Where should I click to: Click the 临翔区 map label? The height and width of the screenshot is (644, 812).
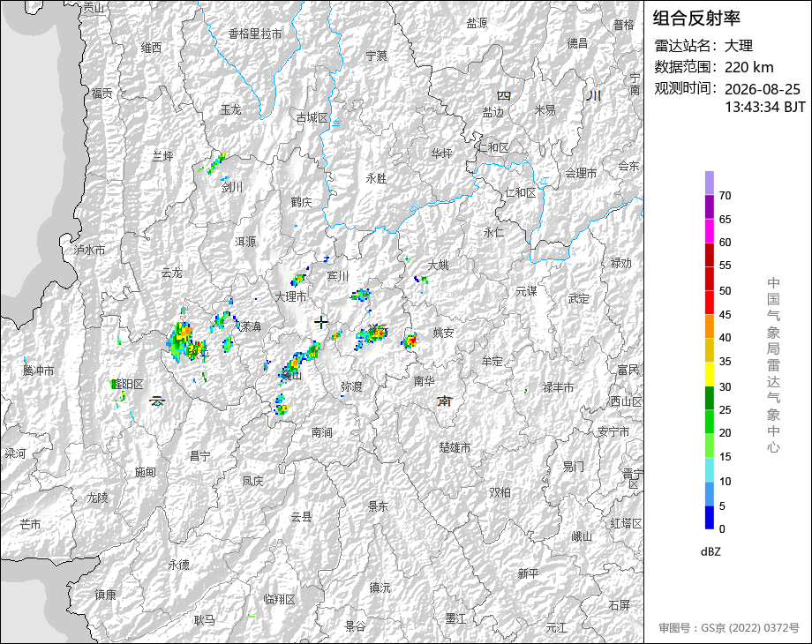tap(280, 600)
